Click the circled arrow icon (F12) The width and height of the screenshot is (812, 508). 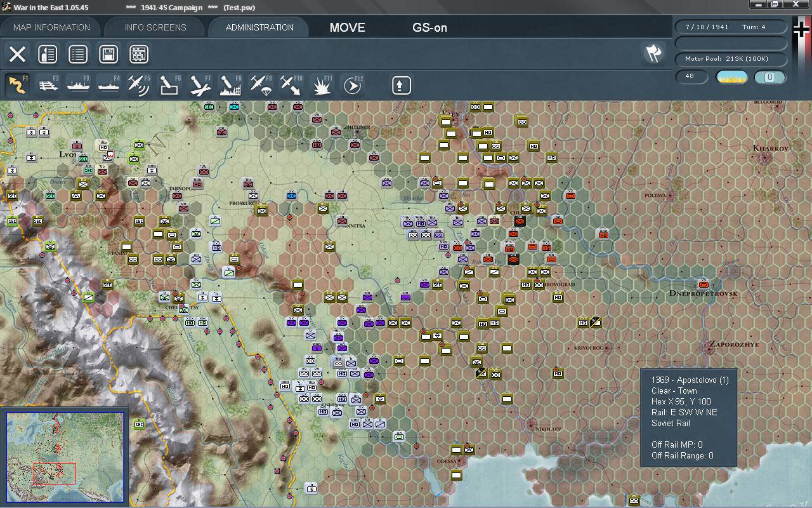click(353, 85)
